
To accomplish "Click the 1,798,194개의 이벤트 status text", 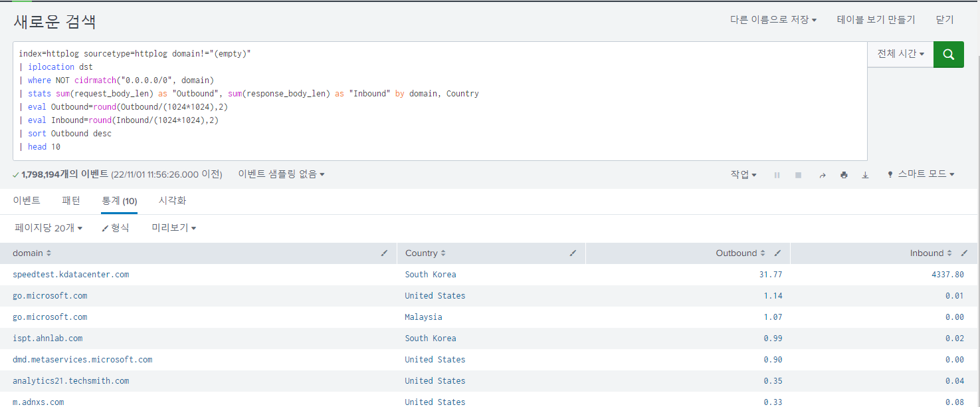I will [65, 174].
